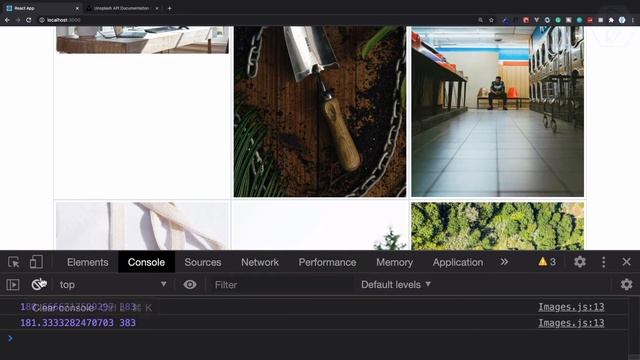Show the console sidebar
Screen dimensions: 640x360
point(13,284)
